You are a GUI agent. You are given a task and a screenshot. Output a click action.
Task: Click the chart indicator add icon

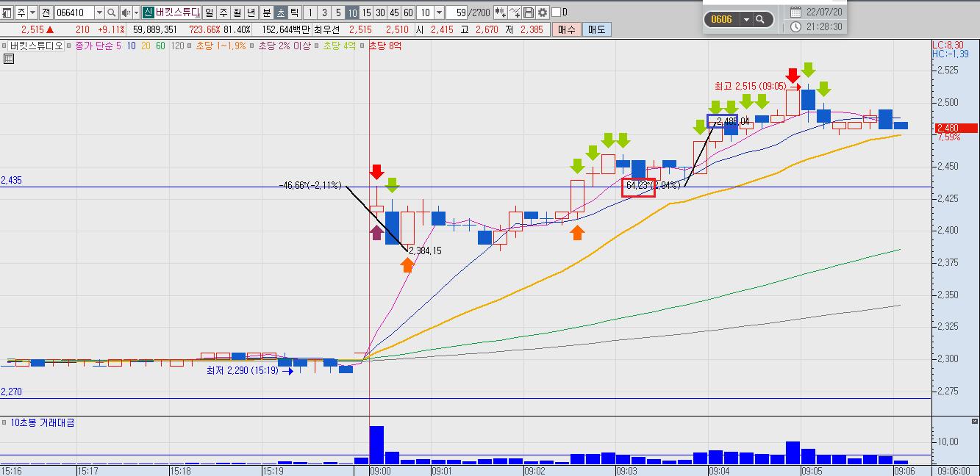500,12
